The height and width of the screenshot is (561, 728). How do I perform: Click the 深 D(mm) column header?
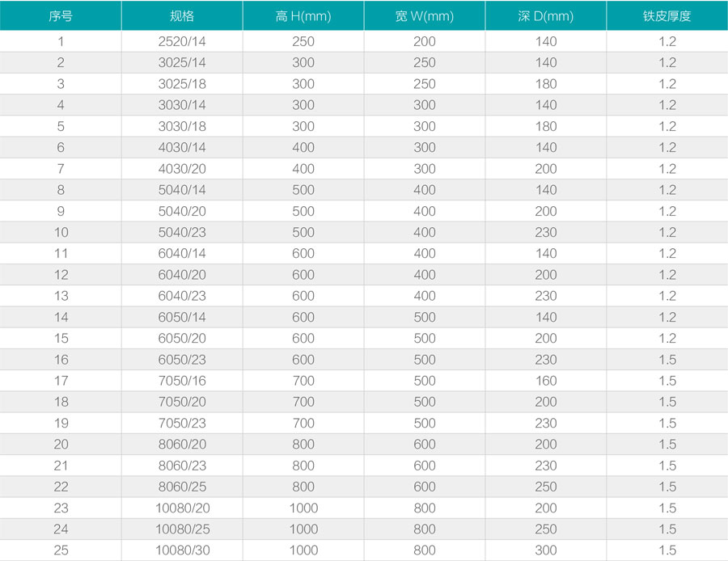point(546,16)
